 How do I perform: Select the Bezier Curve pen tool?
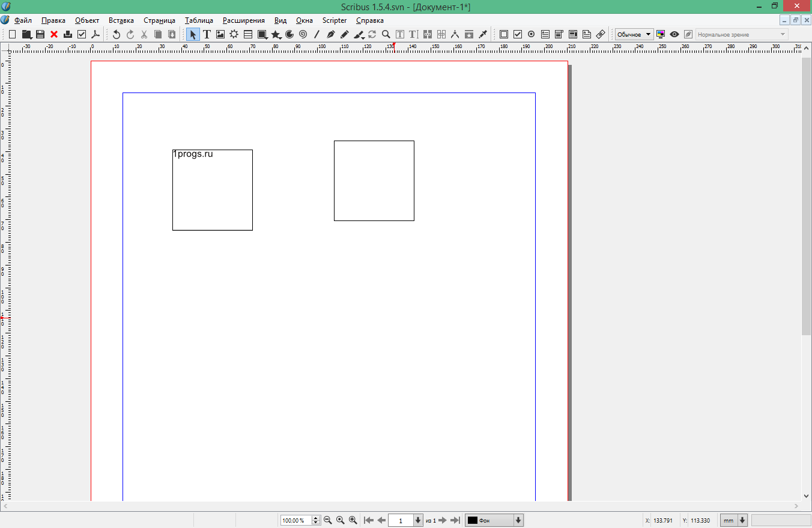point(330,34)
